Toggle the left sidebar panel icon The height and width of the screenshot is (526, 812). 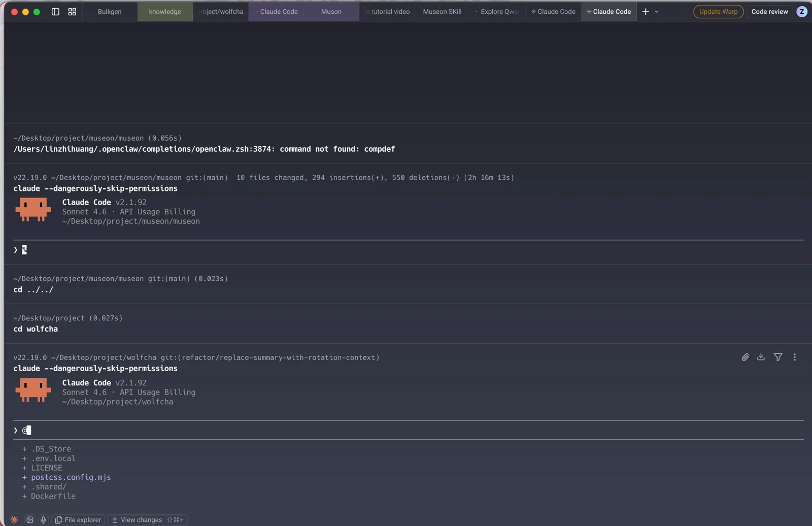pos(55,12)
